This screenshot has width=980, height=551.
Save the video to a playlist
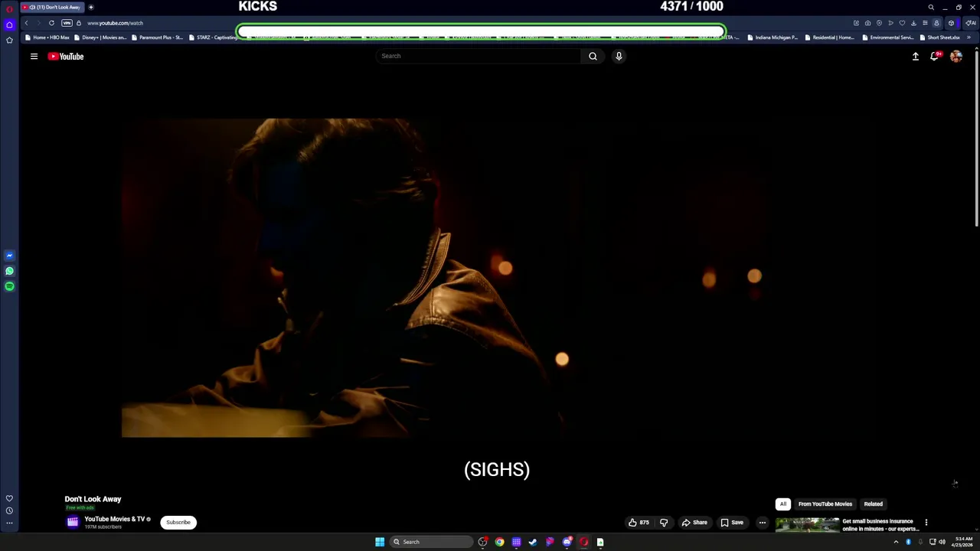(x=732, y=523)
